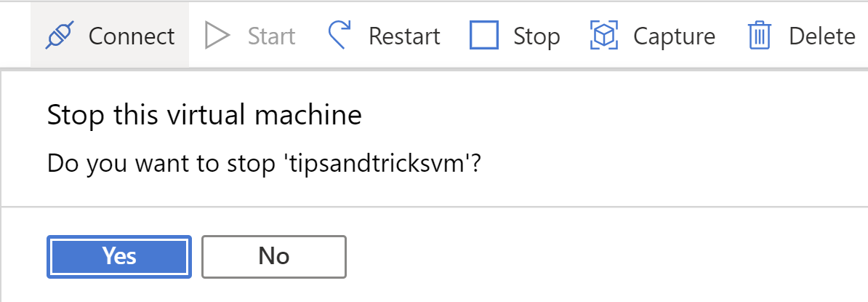Click the Capture cube icon

pyautogui.click(x=605, y=36)
